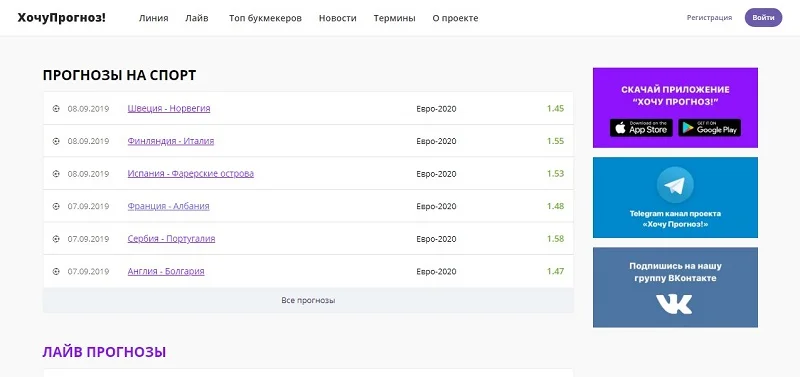Viewport: 800px width, 377px height.
Task: Go to the Лайв section
Action: 197,18
